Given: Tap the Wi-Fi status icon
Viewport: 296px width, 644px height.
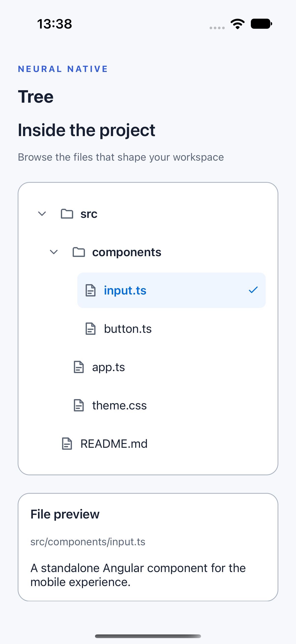Looking at the screenshot, I should 238,24.
